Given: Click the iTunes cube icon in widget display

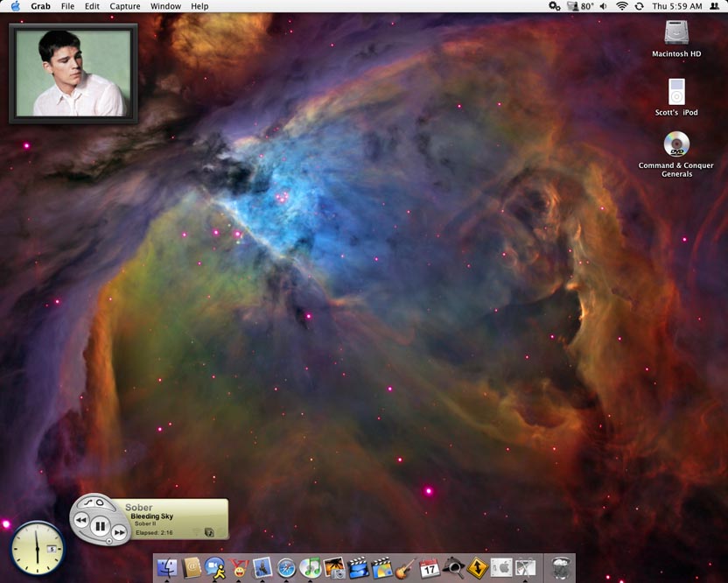Looking at the screenshot, I should [x=209, y=532].
